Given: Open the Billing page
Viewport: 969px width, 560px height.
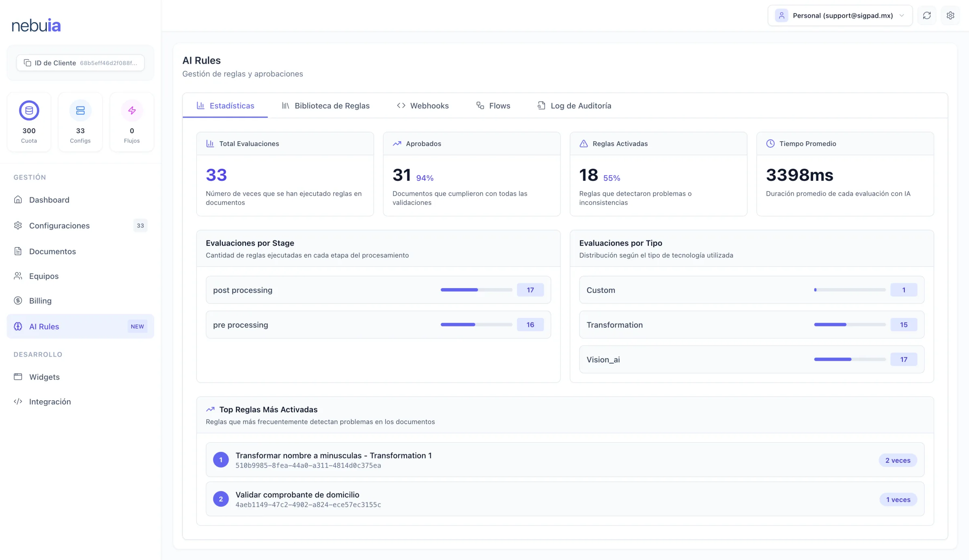Looking at the screenshot, I should (x=80, y=301).
